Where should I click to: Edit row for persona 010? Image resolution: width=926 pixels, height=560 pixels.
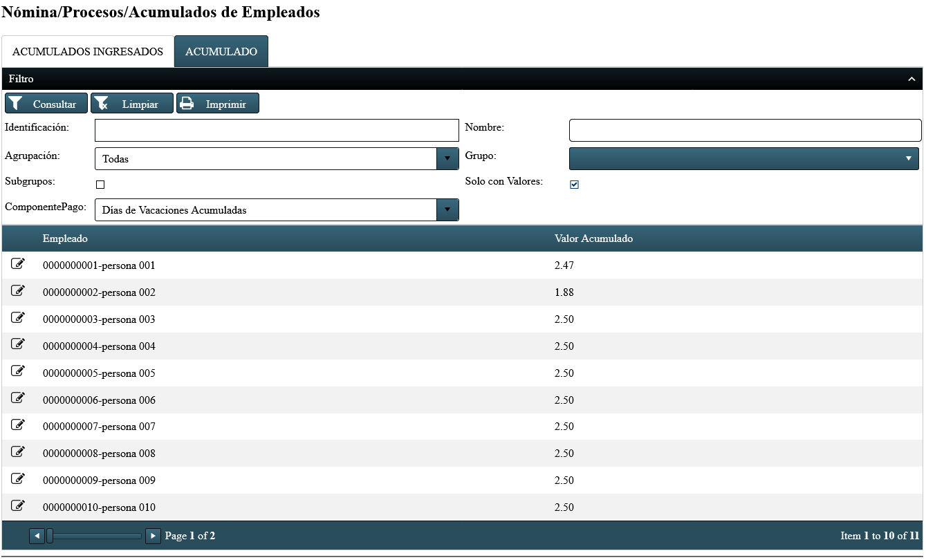pyautogui.click(x=18, y=506)
